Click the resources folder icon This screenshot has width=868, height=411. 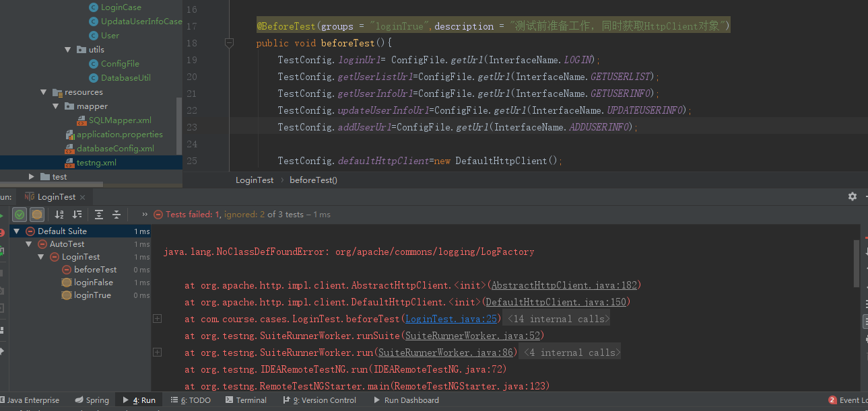pos(58,92)
